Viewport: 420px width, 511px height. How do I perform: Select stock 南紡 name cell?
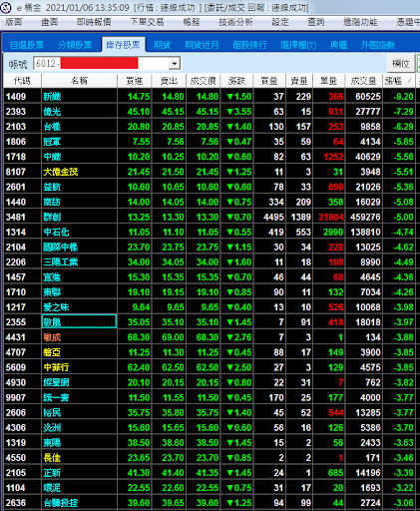[x=79, y=202]
